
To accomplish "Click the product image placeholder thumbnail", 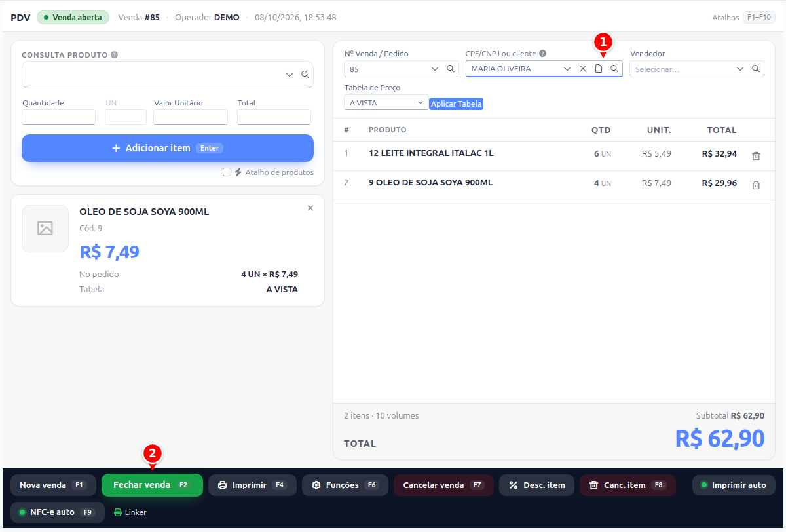I will point(45,229).
